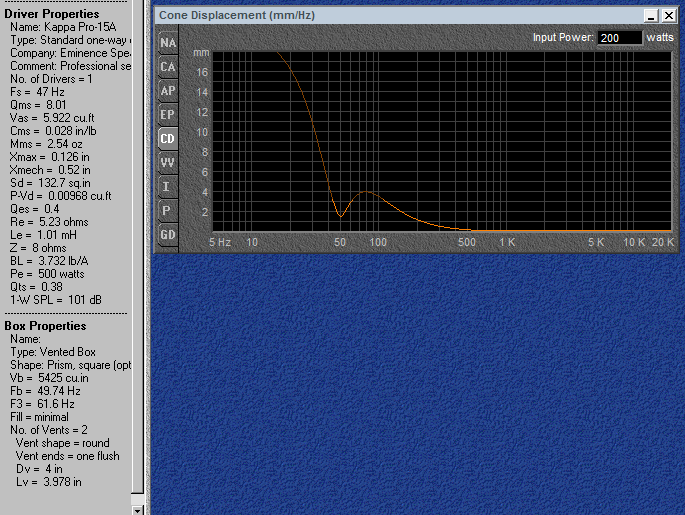685x515 pixels.
Task: Open the AP graph tab
Action: (168, 91)
